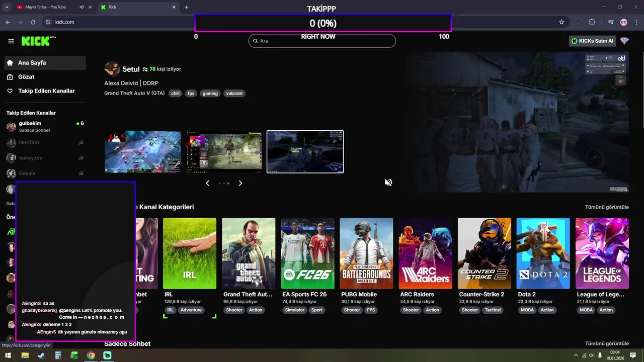Open Steam from the taskbar
The image size is (644, 362).
pos(41,355)
